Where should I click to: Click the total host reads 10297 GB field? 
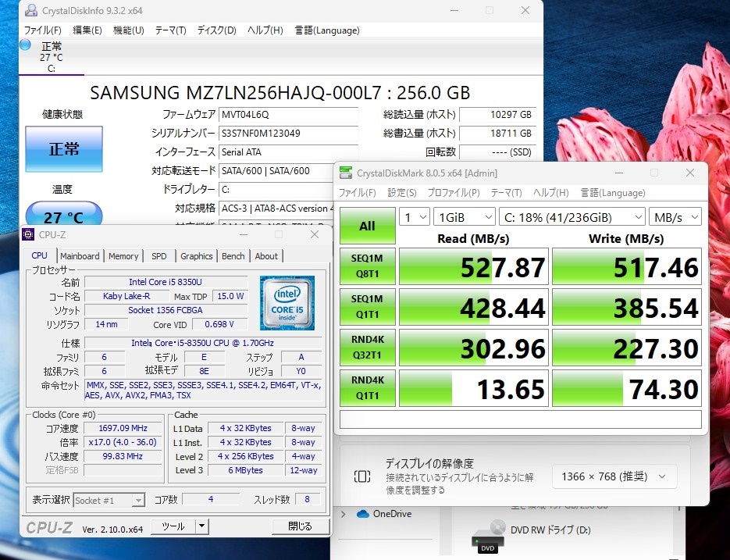coord(497,115)
